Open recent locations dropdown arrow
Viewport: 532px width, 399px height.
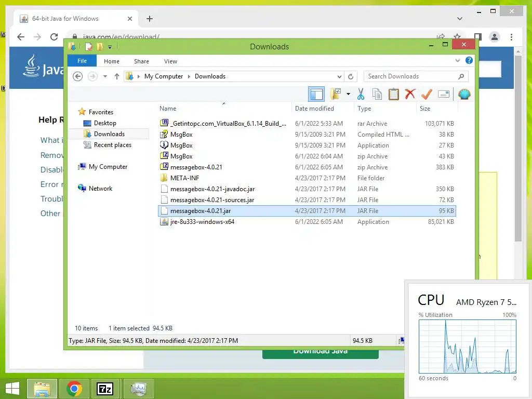pyautogui.click(x=105, y=76)
